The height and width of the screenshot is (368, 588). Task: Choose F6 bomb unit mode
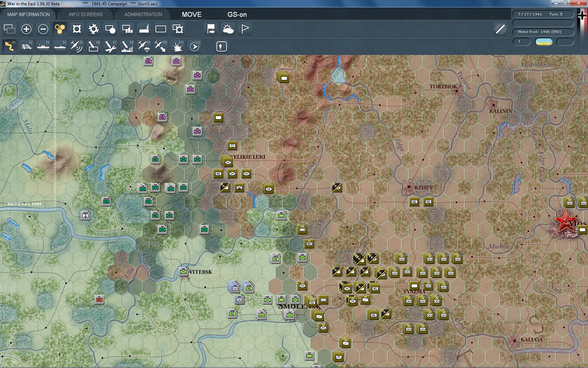[x=93, y=46]
